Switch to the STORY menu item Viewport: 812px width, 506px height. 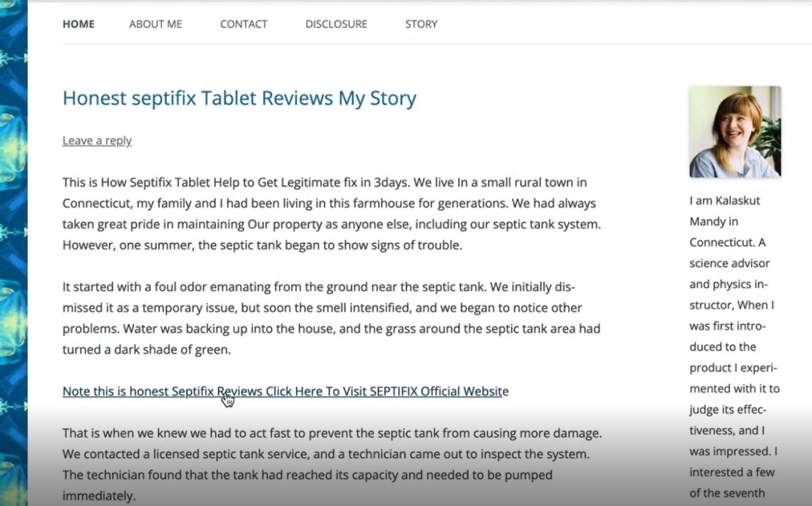click(421, 24)
